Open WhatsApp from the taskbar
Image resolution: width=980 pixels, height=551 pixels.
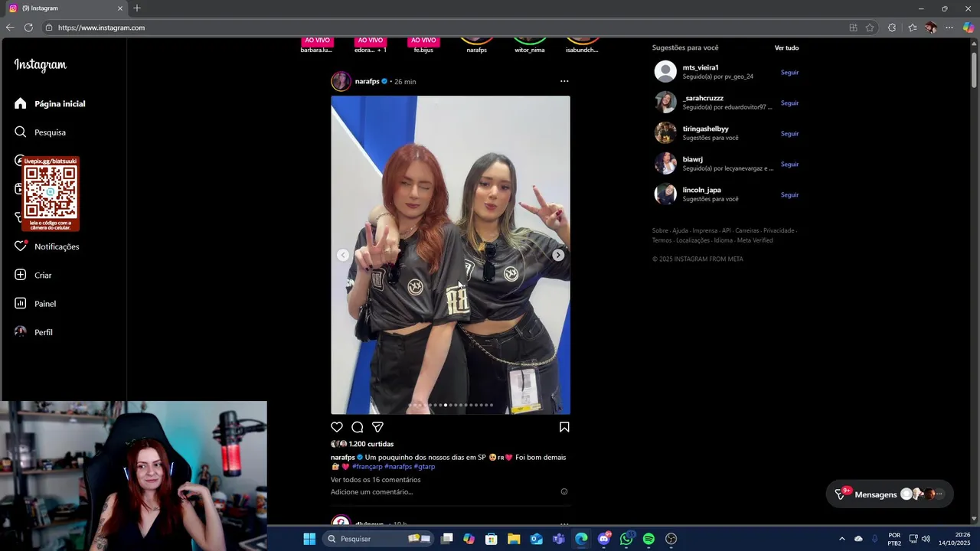coord(626,539)
